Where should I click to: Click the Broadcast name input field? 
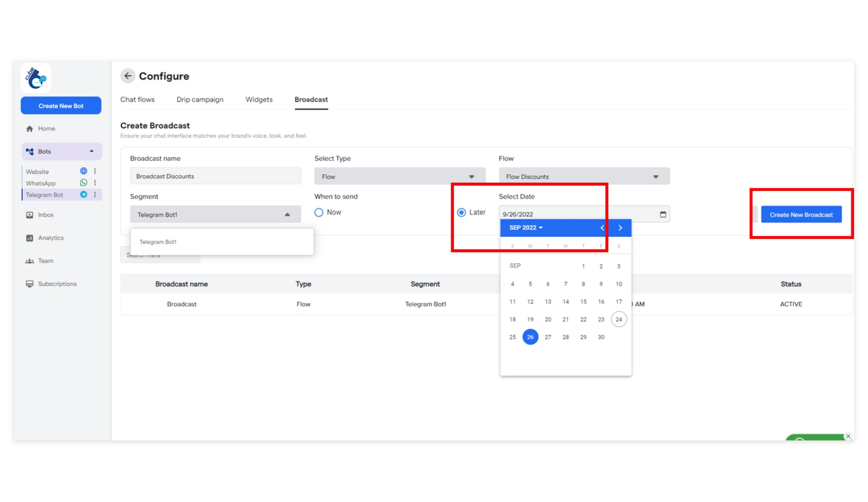(x=215, y=176)
